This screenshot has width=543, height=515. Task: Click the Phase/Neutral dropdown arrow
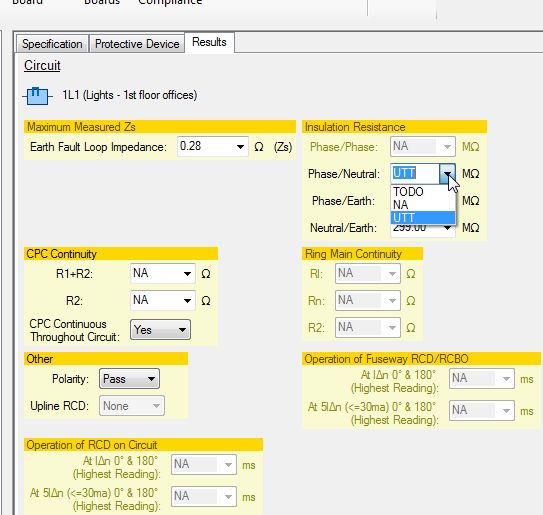click(x=447, y=174)
